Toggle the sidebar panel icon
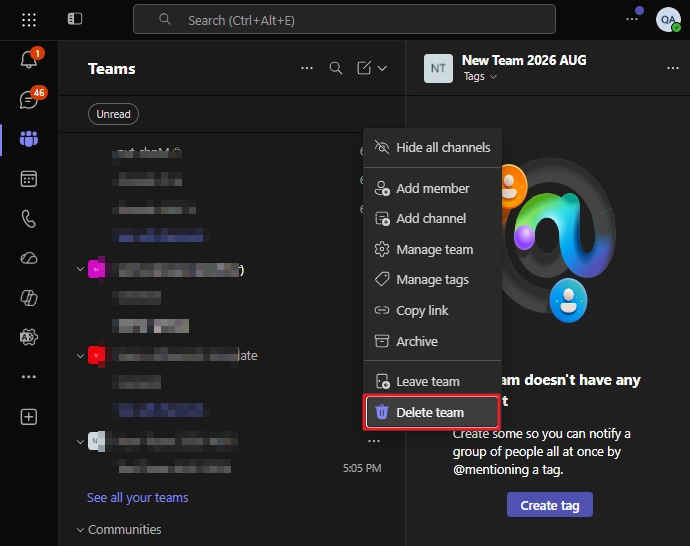The image size is (690, 546). click(x=75, y=19)
